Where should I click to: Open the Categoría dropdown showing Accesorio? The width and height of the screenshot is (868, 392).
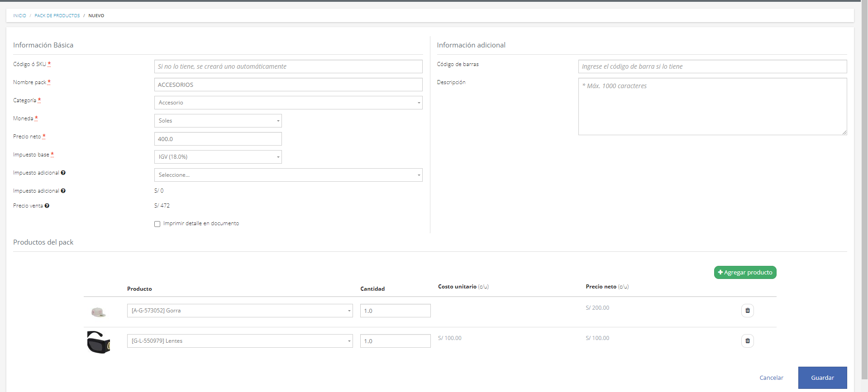tap(288, 103)
